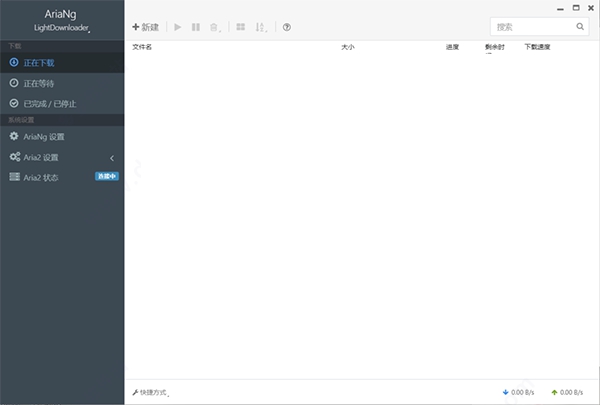600x405 pixels.
Task: Start selected tasks with play icon
Action: [x=178, y=27]
